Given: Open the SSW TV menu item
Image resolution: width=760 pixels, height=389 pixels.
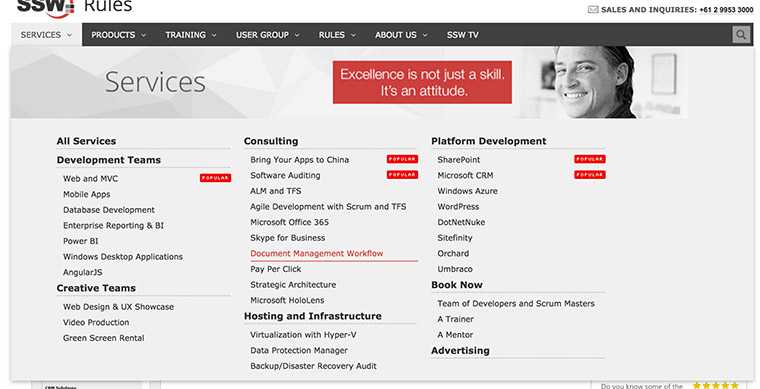Looking at the screenshot, I should pos(462,35).
